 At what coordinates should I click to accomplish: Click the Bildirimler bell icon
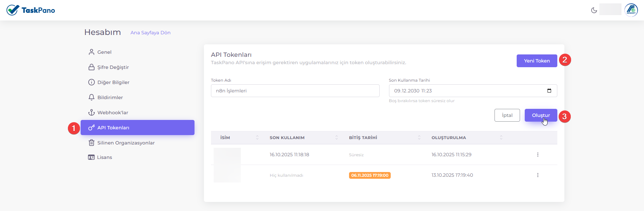[x=91, y=97]
